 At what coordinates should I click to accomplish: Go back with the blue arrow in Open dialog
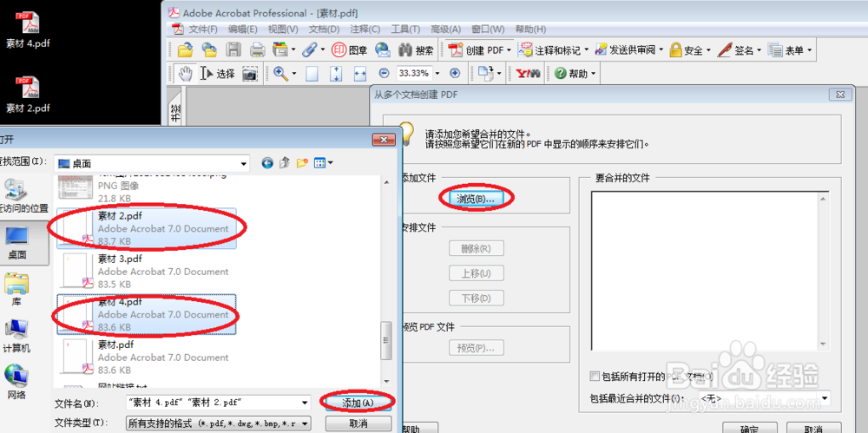(268, 163)
